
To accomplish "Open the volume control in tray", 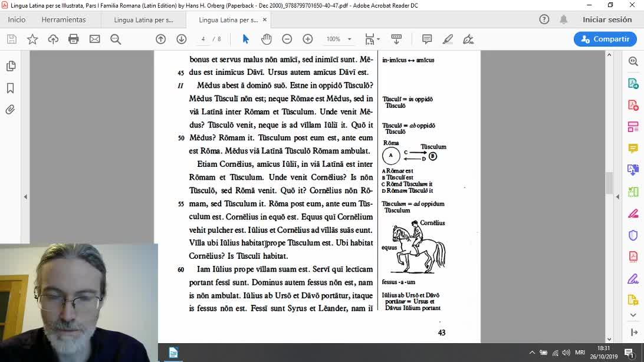I will click(x=566, y=353).
